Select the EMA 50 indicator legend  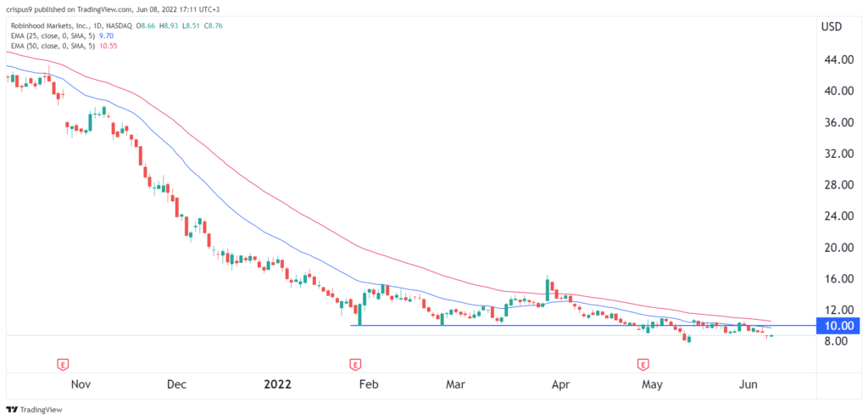(x=55, y=46)
